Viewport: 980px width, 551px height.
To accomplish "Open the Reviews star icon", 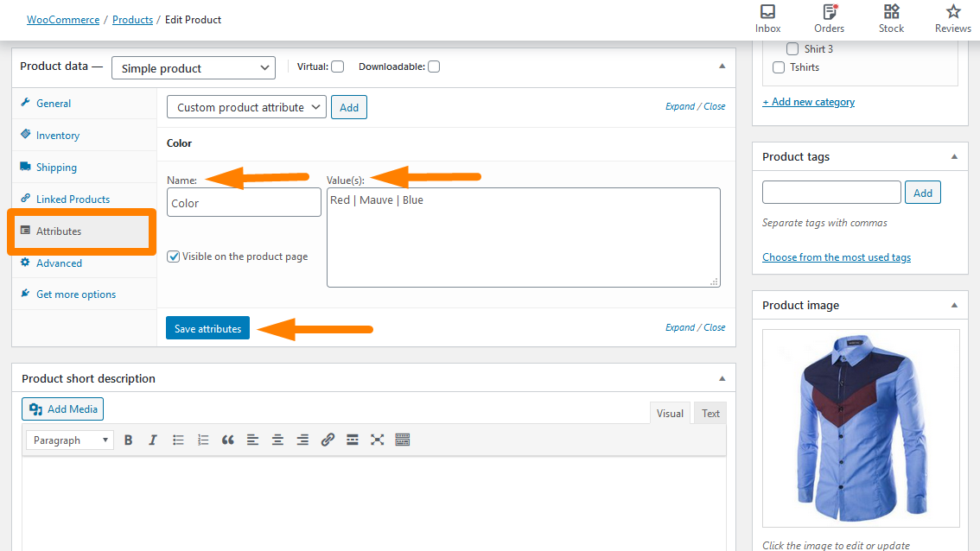I will click(x=952, y=12).
